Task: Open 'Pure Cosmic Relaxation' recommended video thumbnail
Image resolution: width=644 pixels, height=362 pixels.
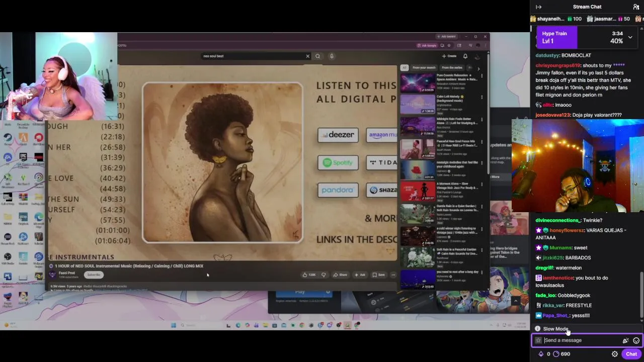Action: [x=417, y=83]
